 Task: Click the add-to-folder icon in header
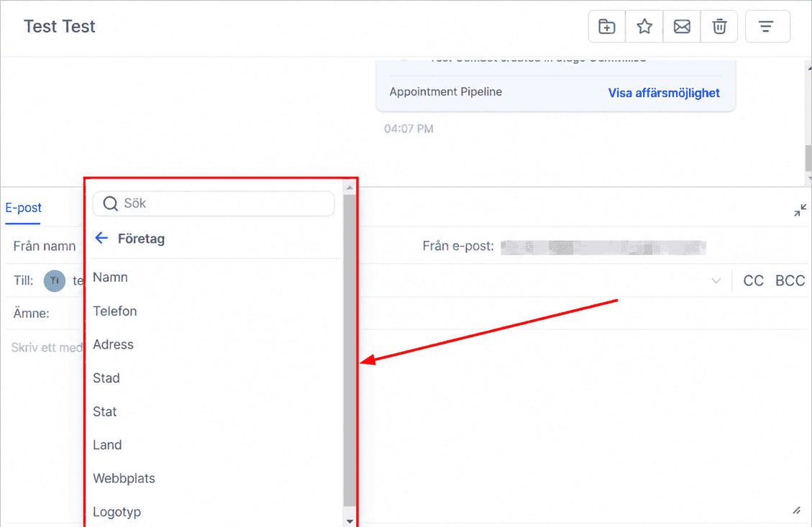(x=606, y=27)
